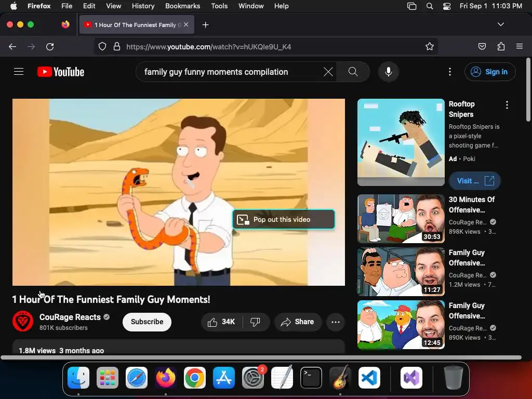The height and width of the screenshot is (399, 532).
Task: Open the Rooftop Snipers ad thumbnail
Action: [x=401, y=142]
